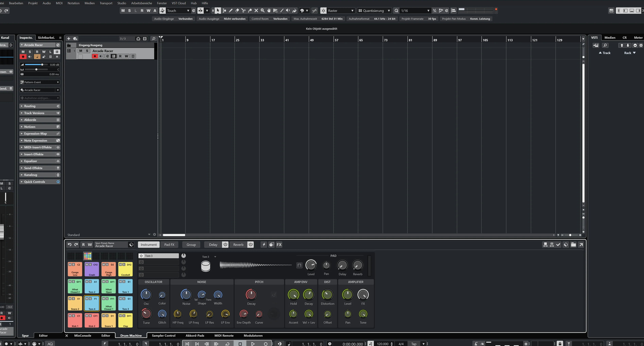Click the Tap tempo button
The image size is (644, 346).
point(414,344)
